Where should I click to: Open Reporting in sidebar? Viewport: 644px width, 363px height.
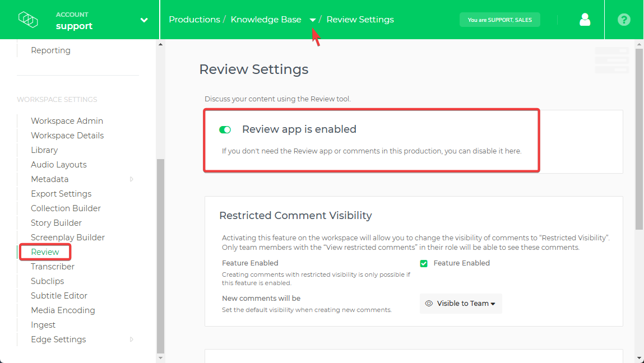click(x=50, y=50)
